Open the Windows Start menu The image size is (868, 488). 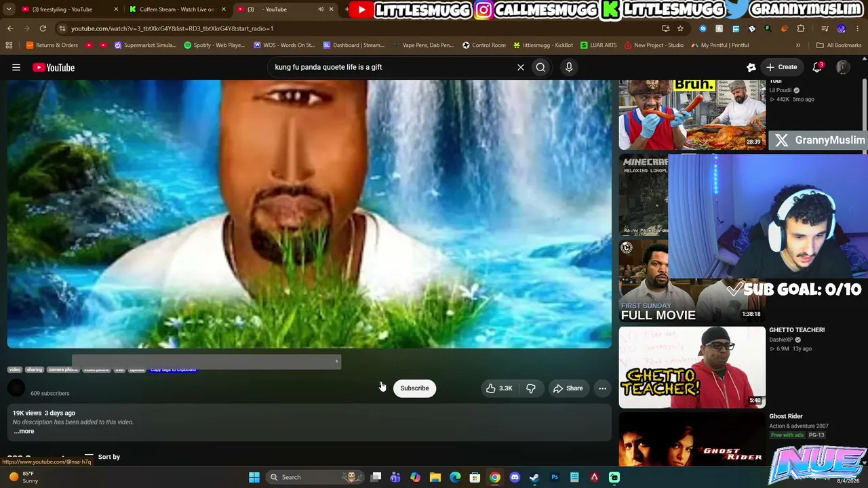click(x=254, y=477)
